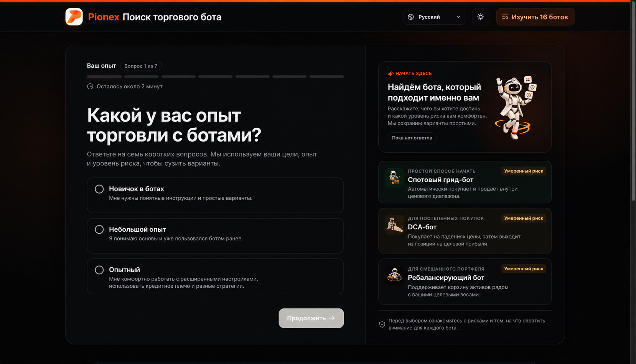Select the Небольшой опыт radio button

click(99, 229)
